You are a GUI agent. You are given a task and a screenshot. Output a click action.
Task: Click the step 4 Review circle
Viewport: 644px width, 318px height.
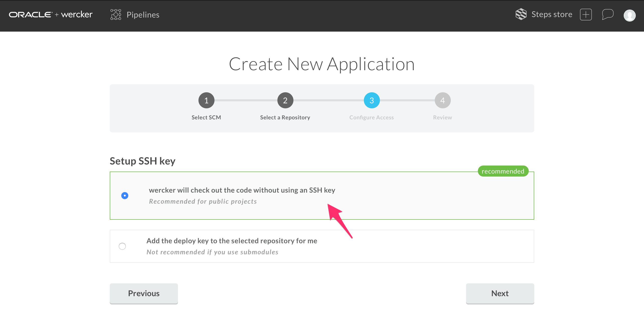(x=443, y=100)
